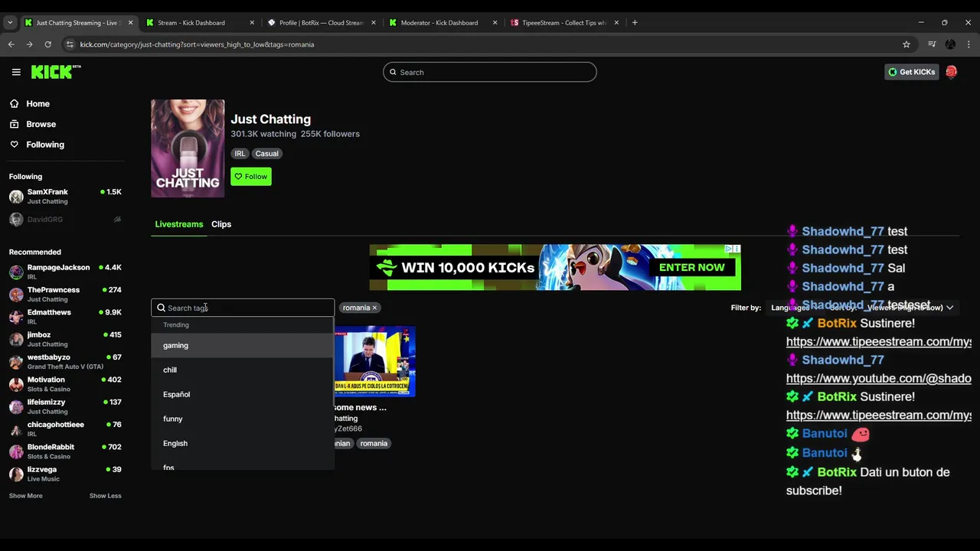Click the green Follow button
The height and width of the screenshot is (551, 980).
251,177
